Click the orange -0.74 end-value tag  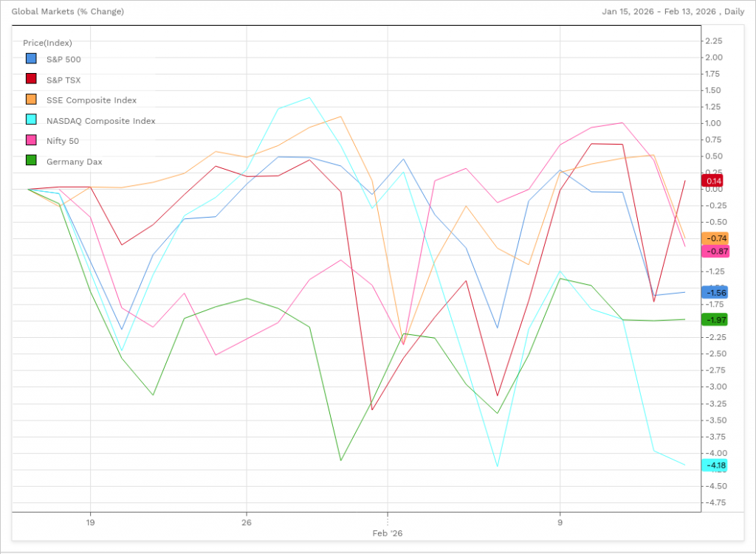(x=716, y=238)
